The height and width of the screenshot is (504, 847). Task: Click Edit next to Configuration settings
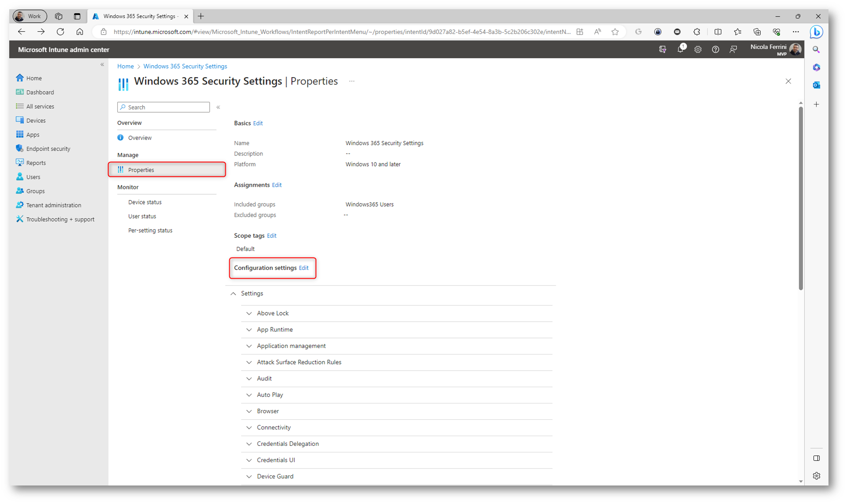tap(304, 268)
